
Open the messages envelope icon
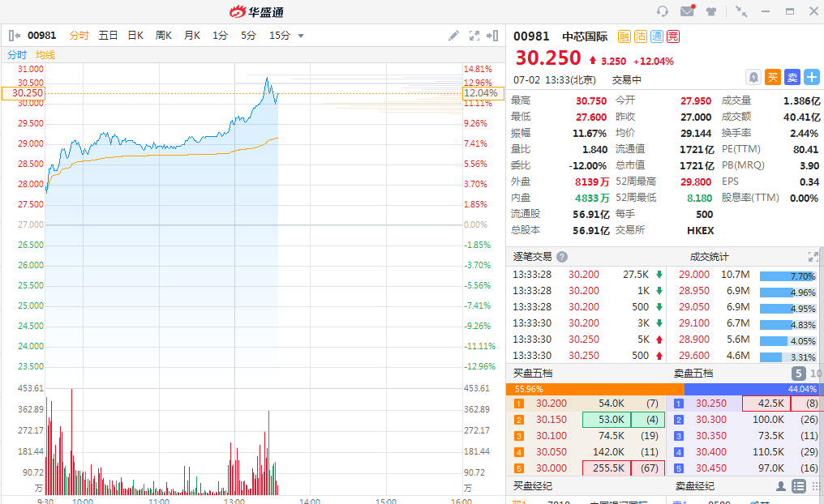[688, 11]
